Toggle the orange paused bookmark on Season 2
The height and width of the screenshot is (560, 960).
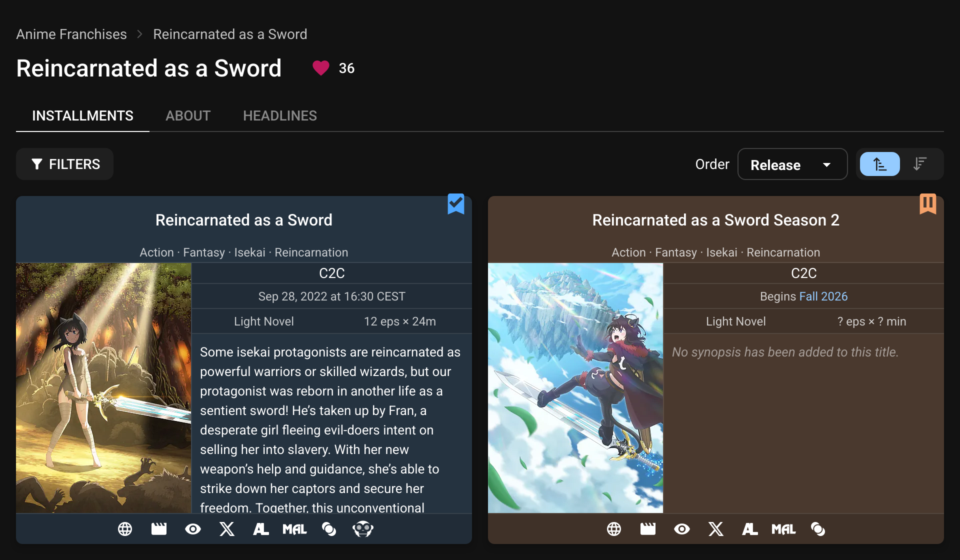tap(928, 204)
